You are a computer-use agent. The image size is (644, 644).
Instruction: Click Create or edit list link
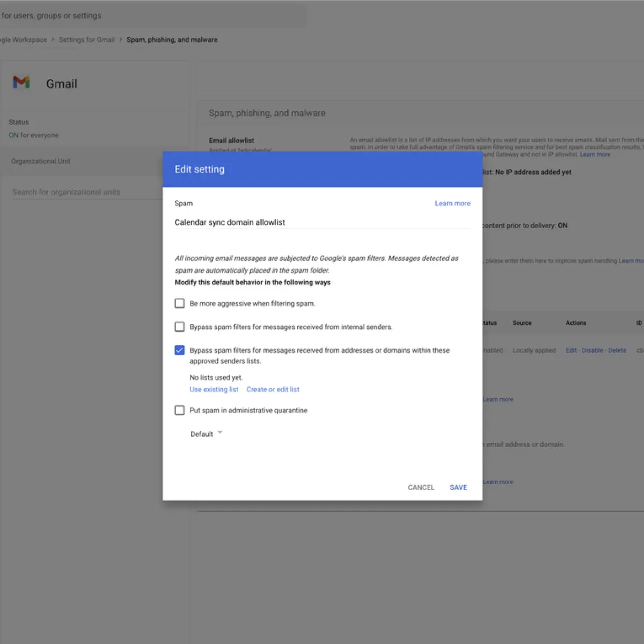coord(273,390)
